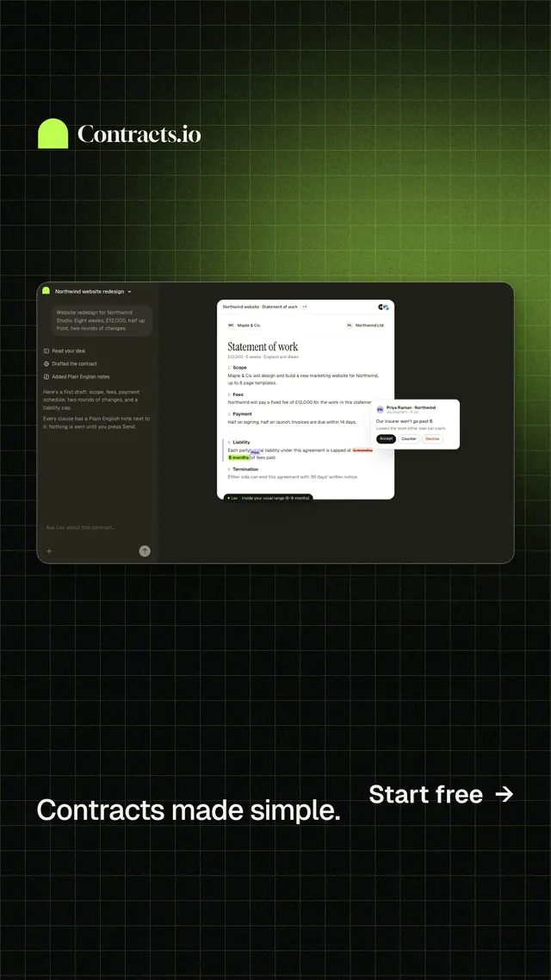The width and height of the screenshot is (551, 980).
Task: Counter the proposed liability change
Action: pos(409,438)
